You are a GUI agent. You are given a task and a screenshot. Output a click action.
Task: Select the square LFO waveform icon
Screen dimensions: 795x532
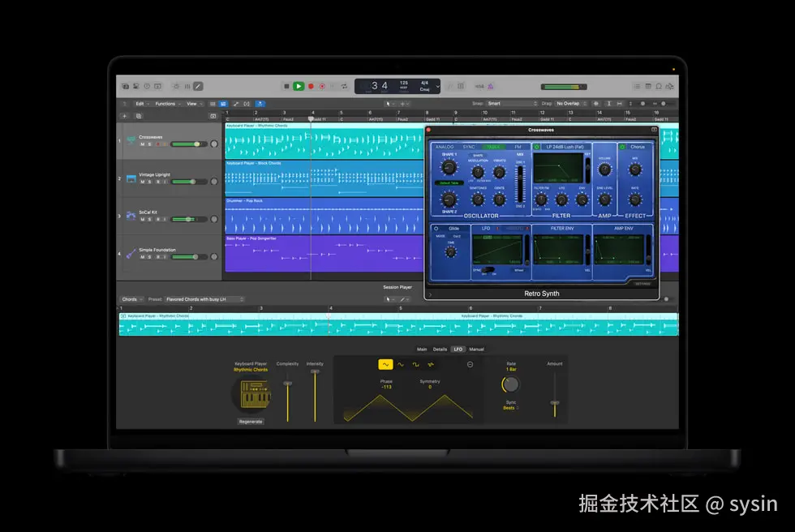point(415,364)
